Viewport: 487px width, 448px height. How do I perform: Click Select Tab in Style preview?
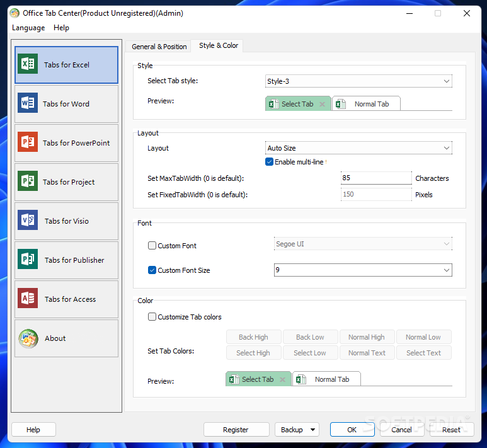click(x=298, y=103)
